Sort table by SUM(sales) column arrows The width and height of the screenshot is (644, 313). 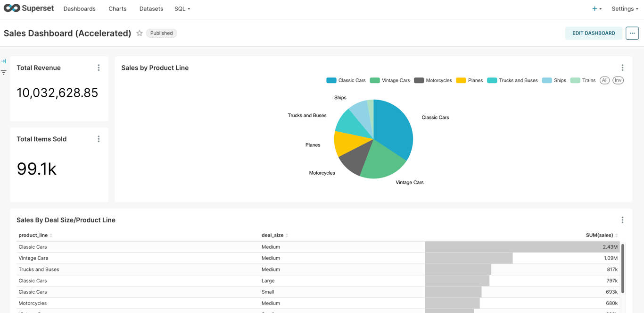(616, 235)
